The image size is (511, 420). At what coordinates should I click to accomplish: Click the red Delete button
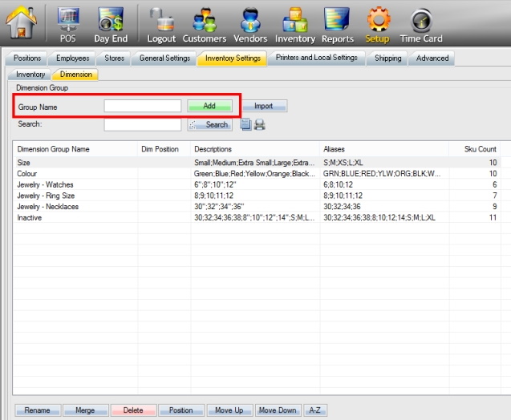click(133, 410)
